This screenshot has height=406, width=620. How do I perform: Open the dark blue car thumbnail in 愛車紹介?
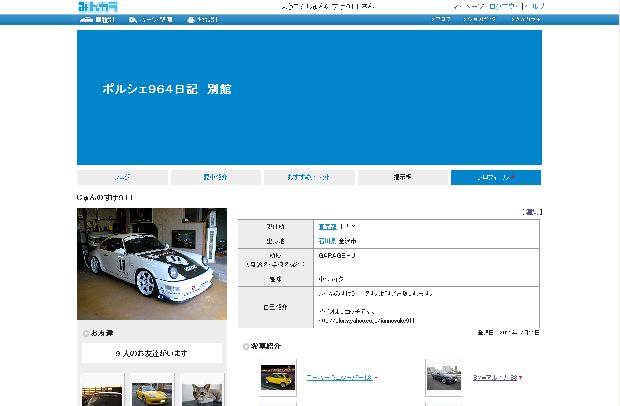click(x=444, y=378)
